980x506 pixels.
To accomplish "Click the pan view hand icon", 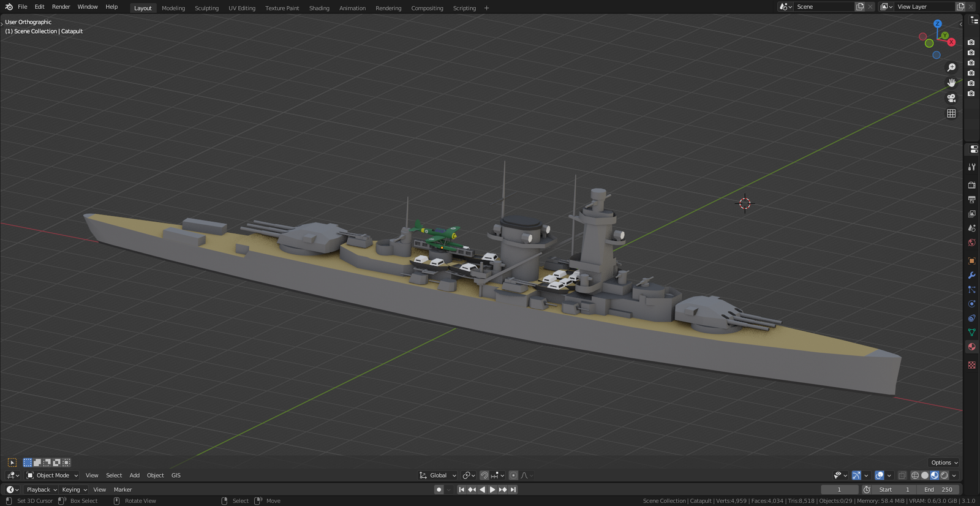I will [951, 83].
